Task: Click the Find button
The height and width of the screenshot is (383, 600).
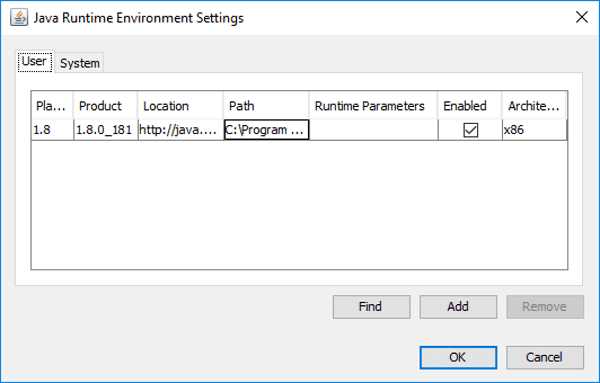Action: tap(371, 306)
